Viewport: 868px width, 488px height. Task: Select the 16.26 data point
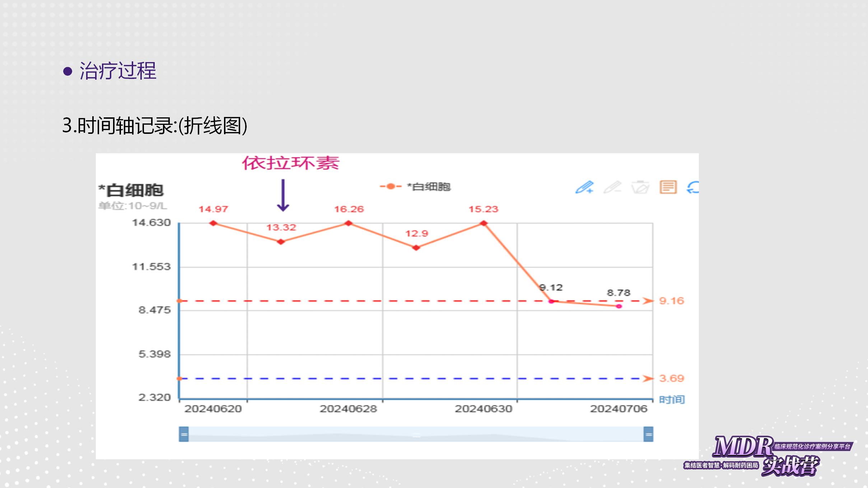pos(349,223)
